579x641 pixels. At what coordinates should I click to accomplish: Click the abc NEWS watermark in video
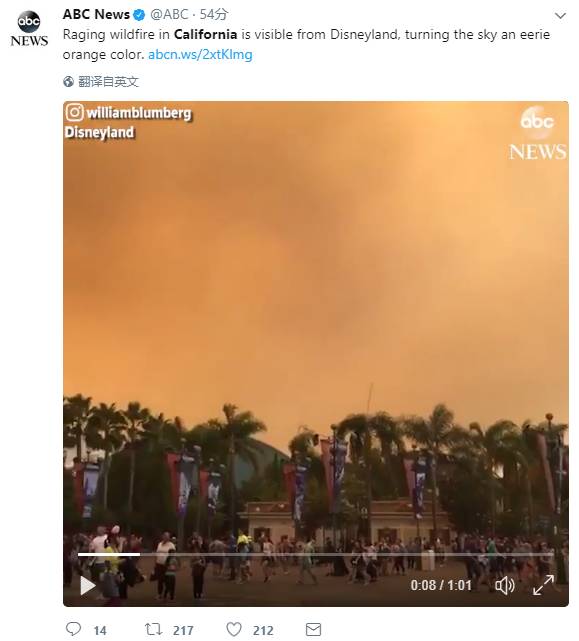(x=537, y=133)
